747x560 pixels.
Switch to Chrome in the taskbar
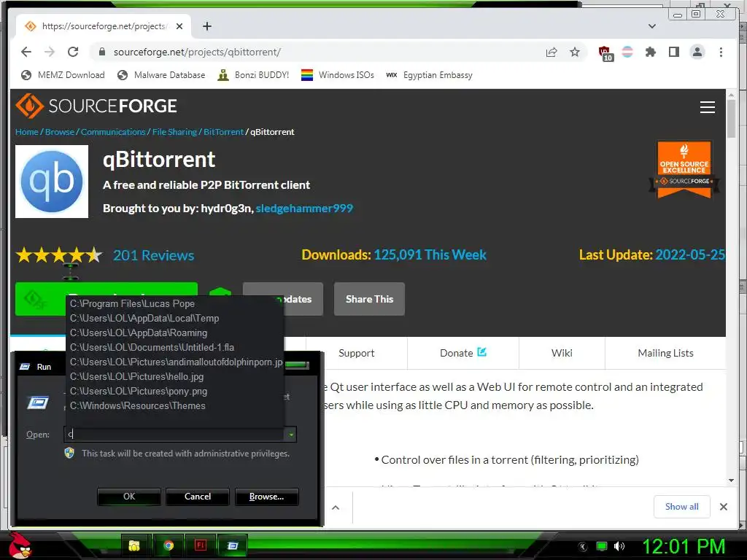click(169, 545)
